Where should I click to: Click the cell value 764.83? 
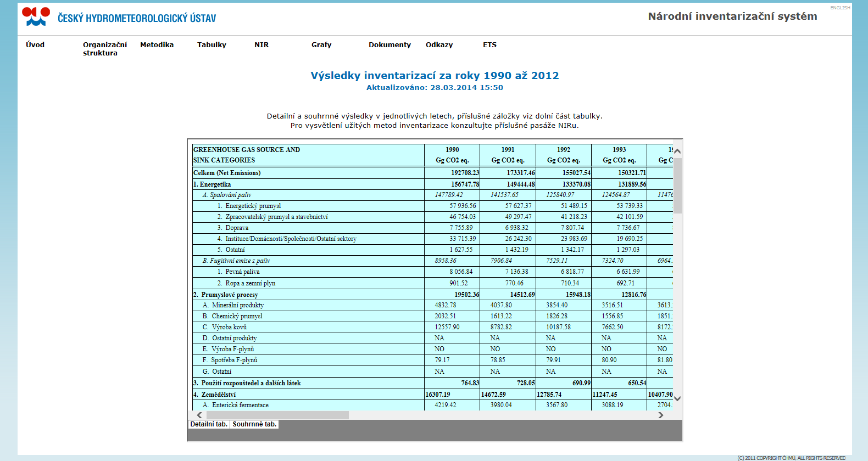click(470, 383)
